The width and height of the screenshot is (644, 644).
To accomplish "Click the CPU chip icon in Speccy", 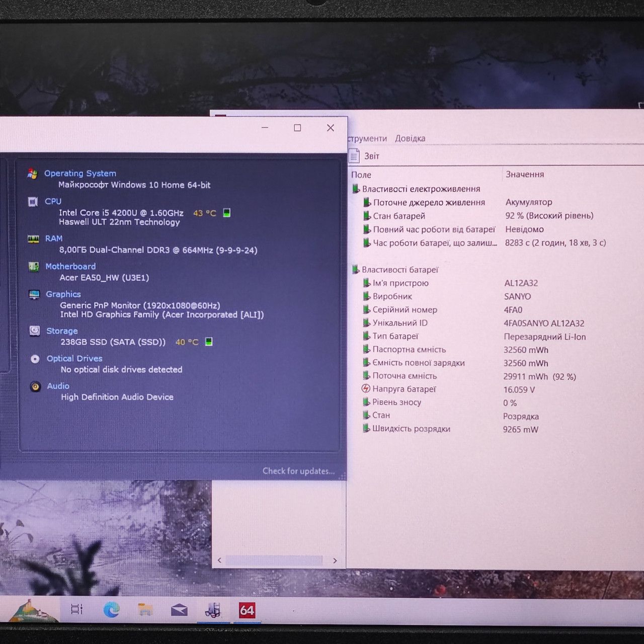I will [x=33, y=202].
